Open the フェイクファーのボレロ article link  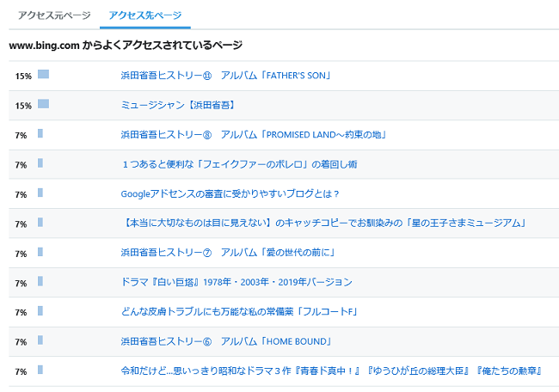239,164
